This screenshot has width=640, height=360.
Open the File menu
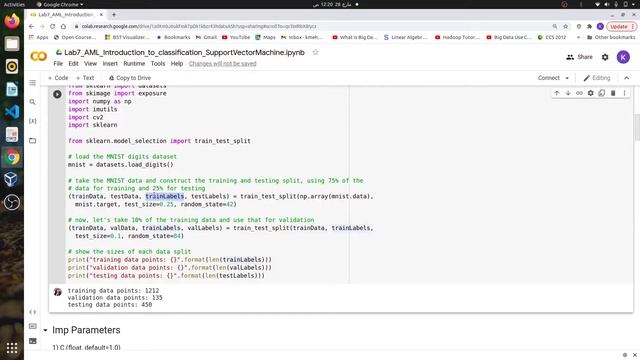click(x=58, y=64)
